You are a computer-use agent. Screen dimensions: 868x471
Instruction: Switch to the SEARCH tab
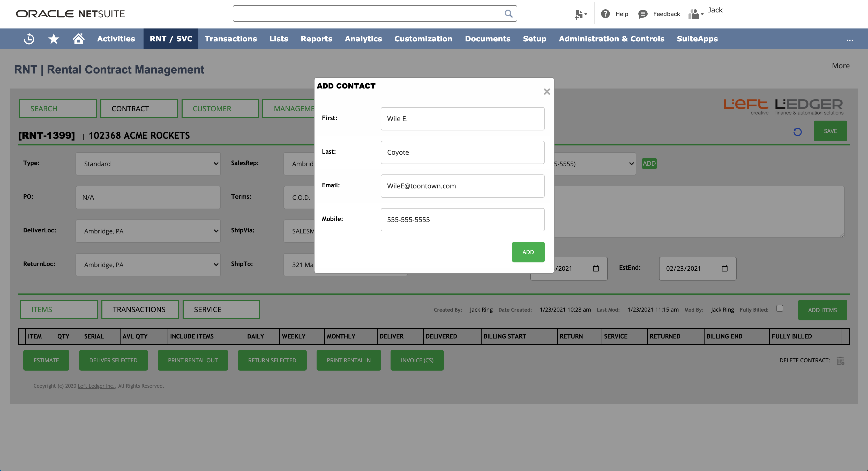tap(58, 108)
